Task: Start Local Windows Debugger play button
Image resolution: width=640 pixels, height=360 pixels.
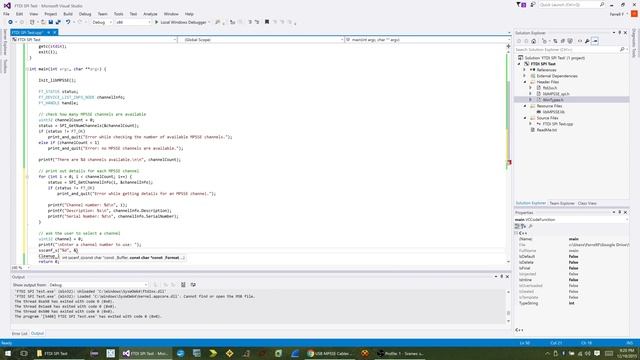Action: 156,22
